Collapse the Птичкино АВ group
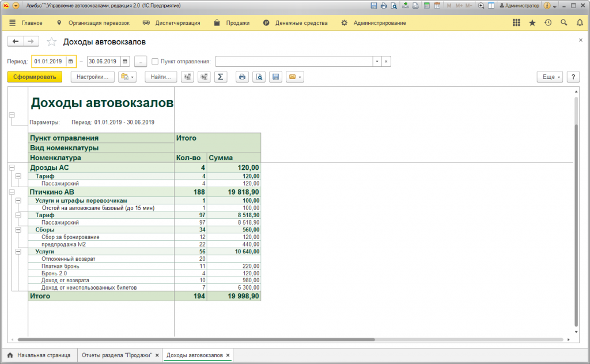The image size is (590, 364). [x=12, y=192]
